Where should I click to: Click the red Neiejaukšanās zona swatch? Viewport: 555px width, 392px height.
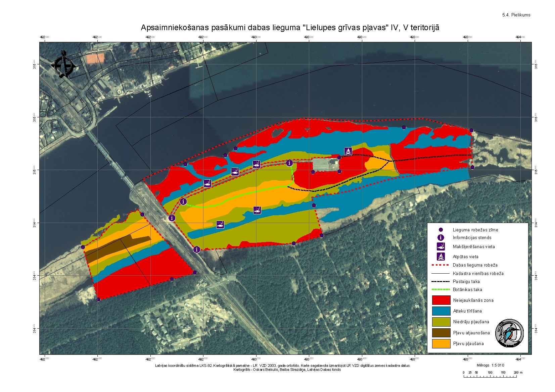441,300
